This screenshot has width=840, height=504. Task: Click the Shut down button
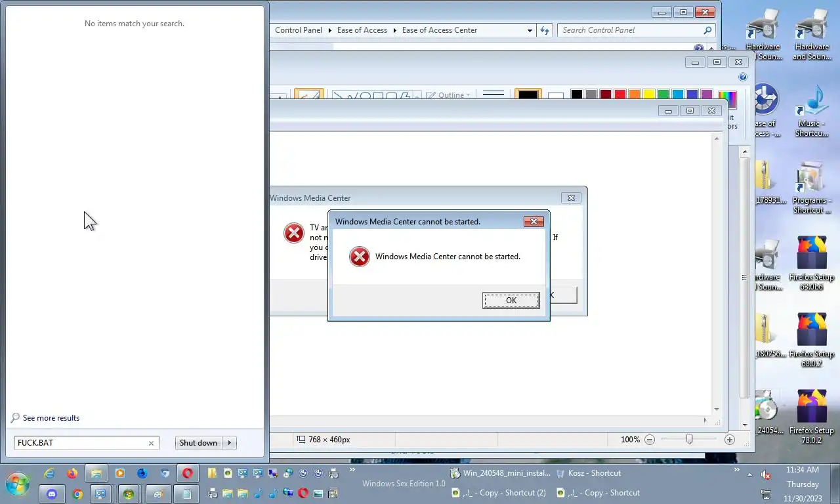tap(198, 443)
